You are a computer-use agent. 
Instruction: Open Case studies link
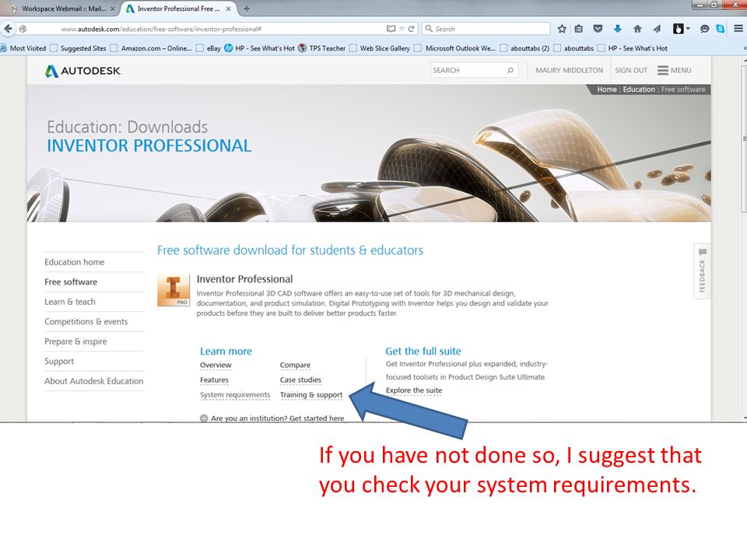tap(300, 380)
